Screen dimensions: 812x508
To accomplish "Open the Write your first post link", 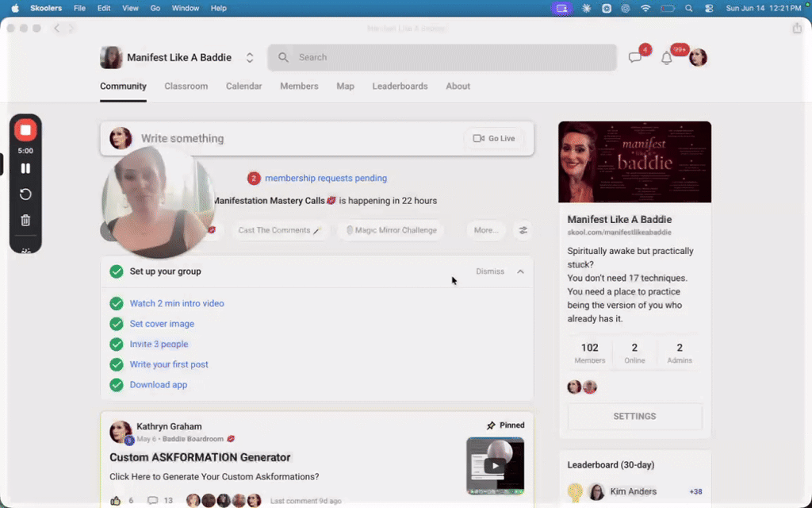I will coord(169,364).
